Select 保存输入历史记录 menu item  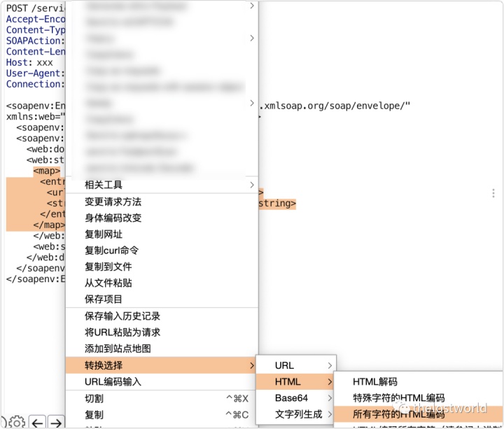pyautogui.click(x=162, y=316)
